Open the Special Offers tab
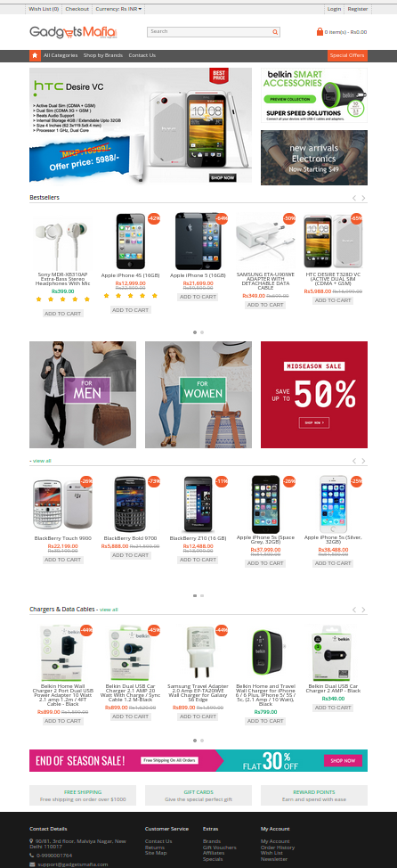Screen dimensions: 397x868 click(347, 55)
